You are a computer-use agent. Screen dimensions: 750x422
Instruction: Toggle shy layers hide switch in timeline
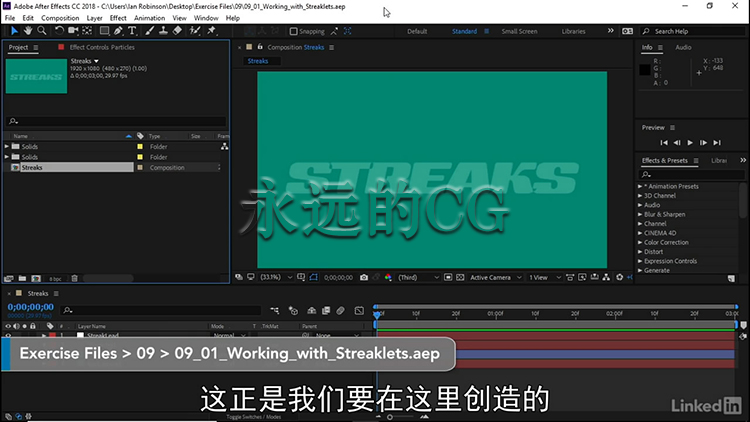(311, 311)
